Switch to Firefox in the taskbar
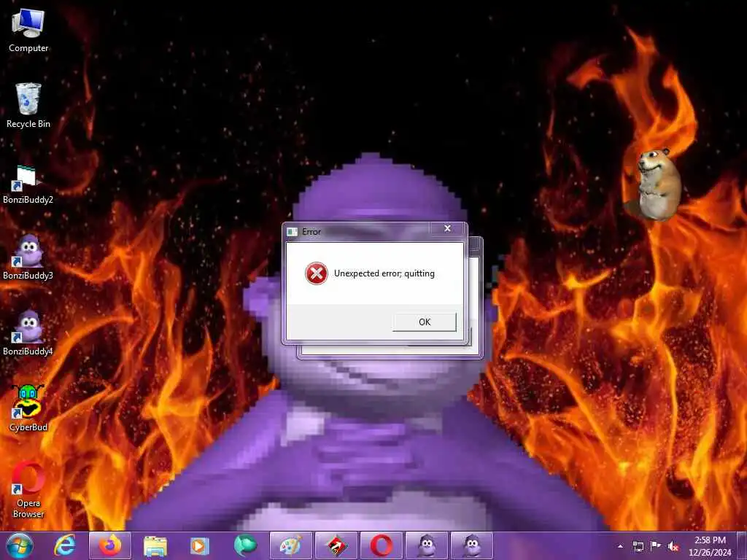Viewport: 747px width, 560px height. [110, 545]
